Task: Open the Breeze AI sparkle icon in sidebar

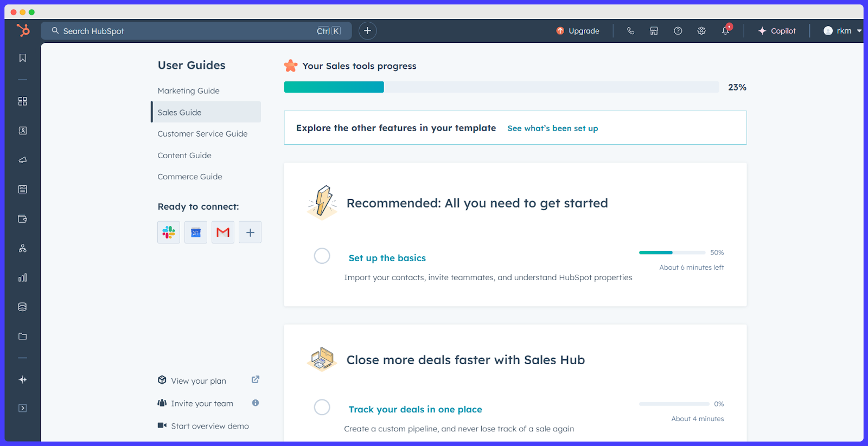Action: click(23, 379)
